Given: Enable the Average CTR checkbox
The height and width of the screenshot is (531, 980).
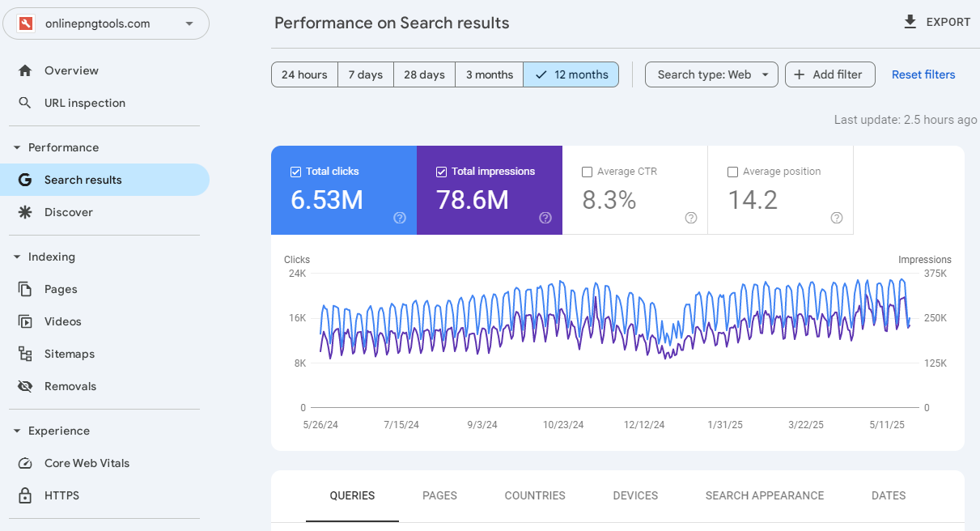Looking at the screenshot, I should click(587, 172).
